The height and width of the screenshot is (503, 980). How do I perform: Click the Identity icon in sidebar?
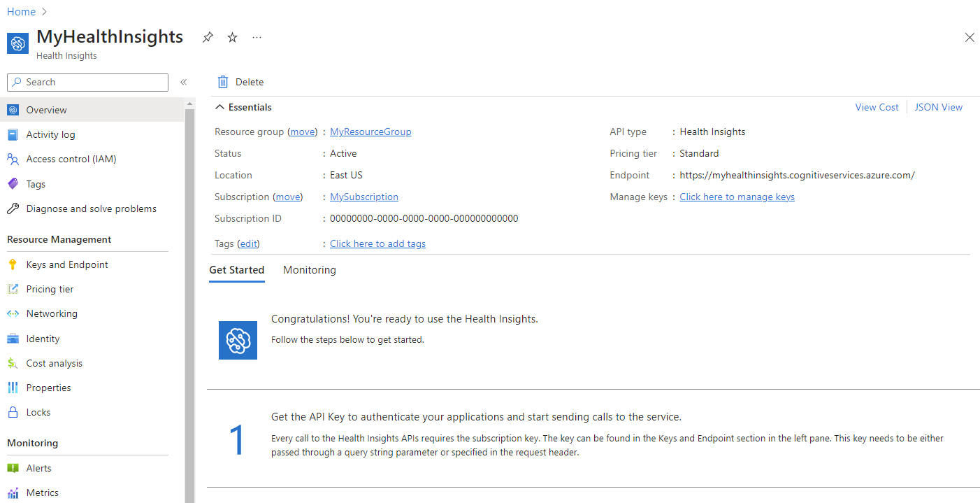pos(13,339)
